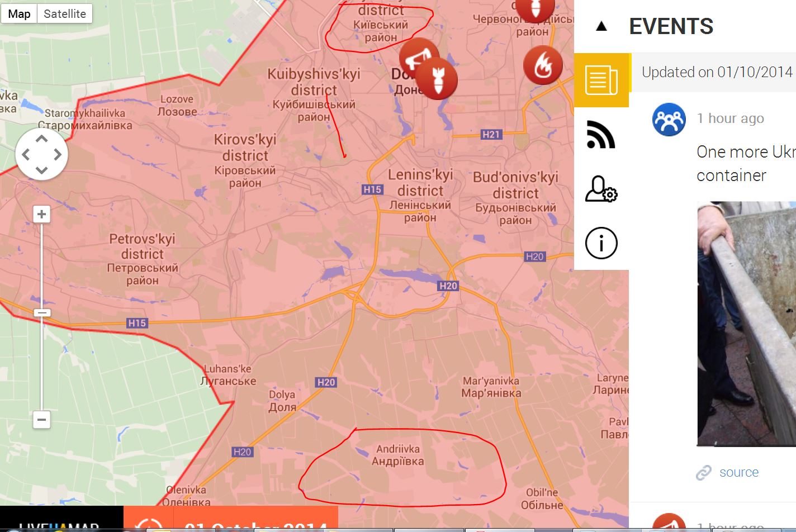Switch to Map view
The image size is (796, 532).
point(19,13)
